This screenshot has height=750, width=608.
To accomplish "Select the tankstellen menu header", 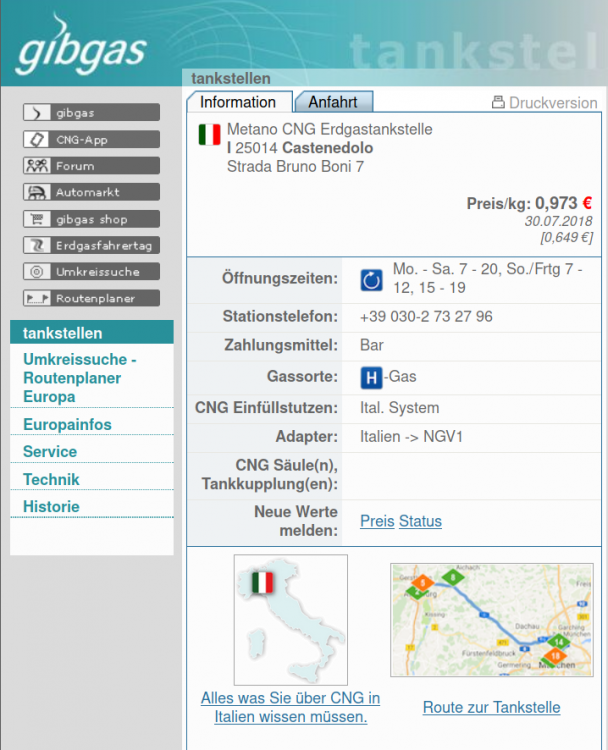I will (92, 332).
